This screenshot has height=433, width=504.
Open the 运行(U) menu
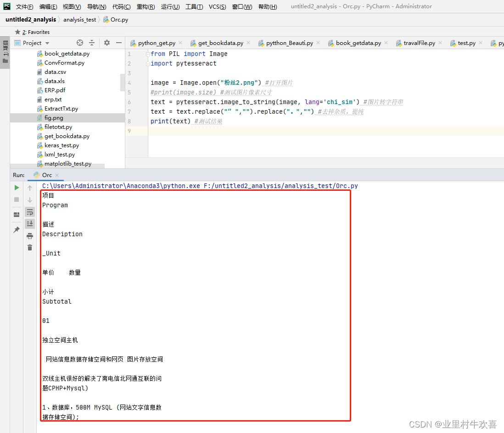point(170,7)
